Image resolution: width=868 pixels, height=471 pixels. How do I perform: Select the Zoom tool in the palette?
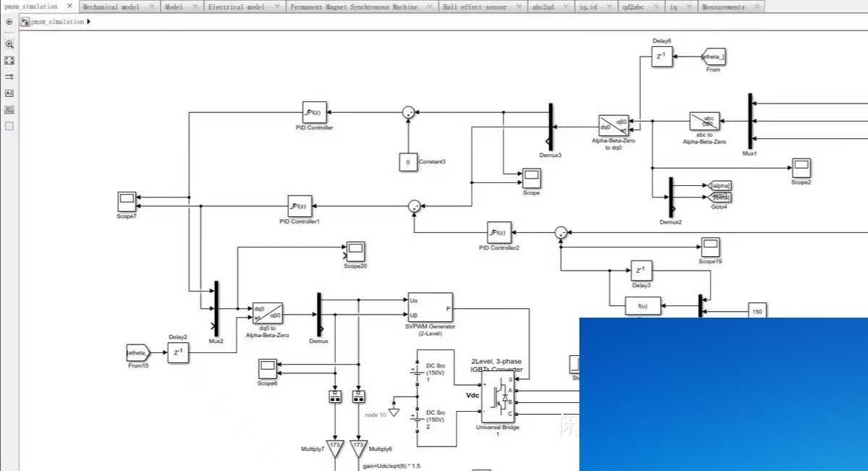click(x=9, y=44)
